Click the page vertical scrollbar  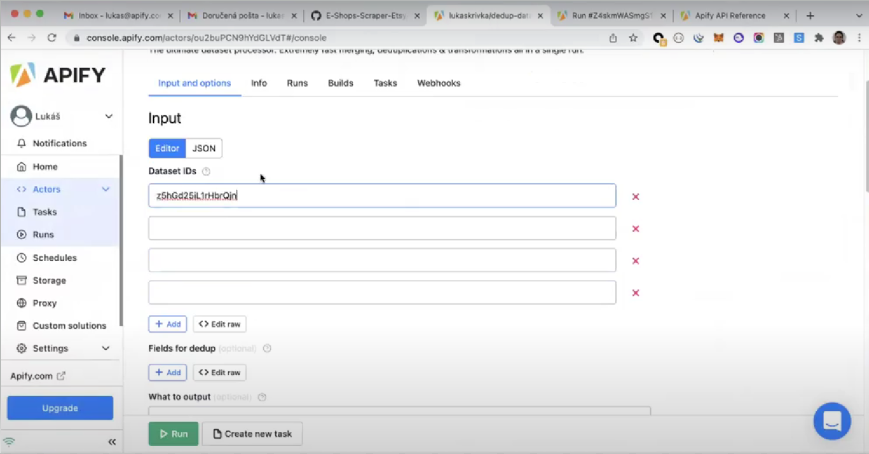(x=866, y=136)
